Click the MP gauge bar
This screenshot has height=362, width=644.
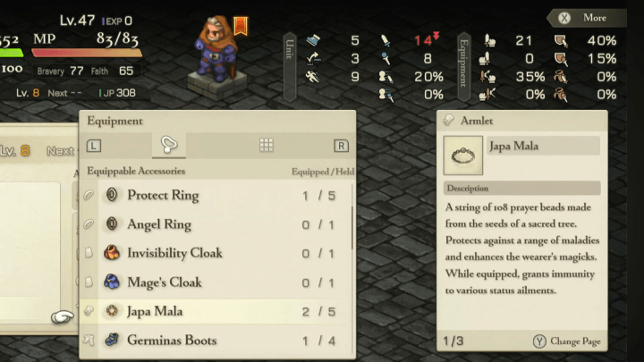[87, 53]
